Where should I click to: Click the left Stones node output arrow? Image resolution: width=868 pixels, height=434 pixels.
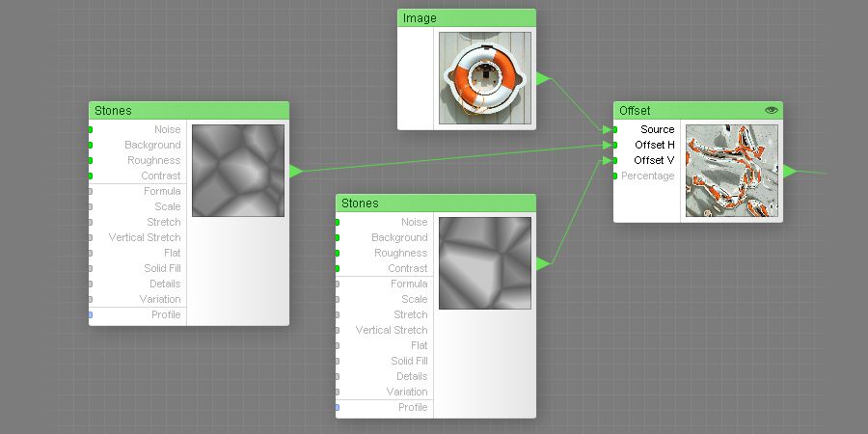pyautogui.click(x=296, y=171)
